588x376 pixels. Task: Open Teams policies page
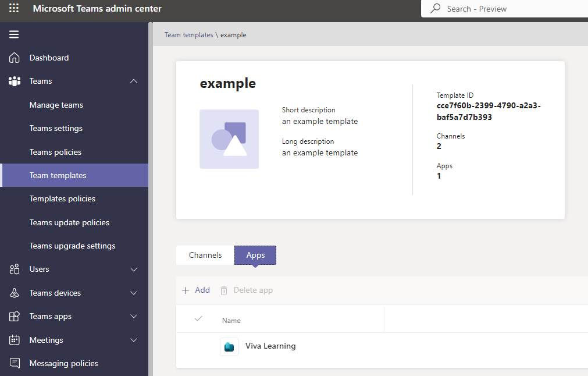pos(55,152)
